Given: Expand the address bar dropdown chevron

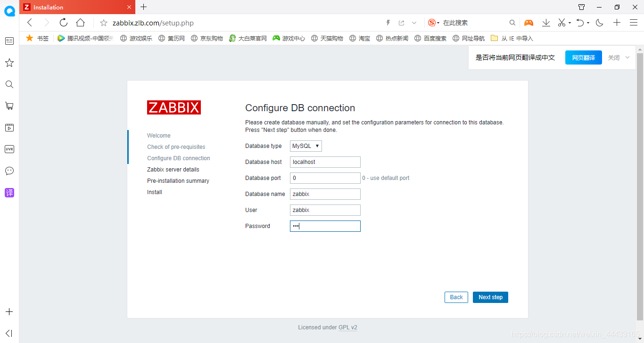Looking at the screenshot, I should tap(414, 23).
